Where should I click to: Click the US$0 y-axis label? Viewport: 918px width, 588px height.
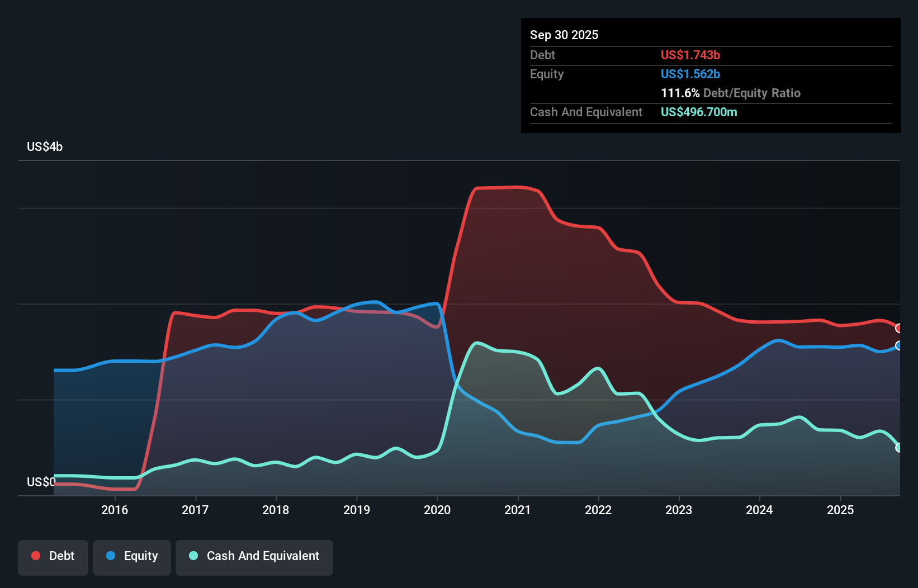[41, 482]
